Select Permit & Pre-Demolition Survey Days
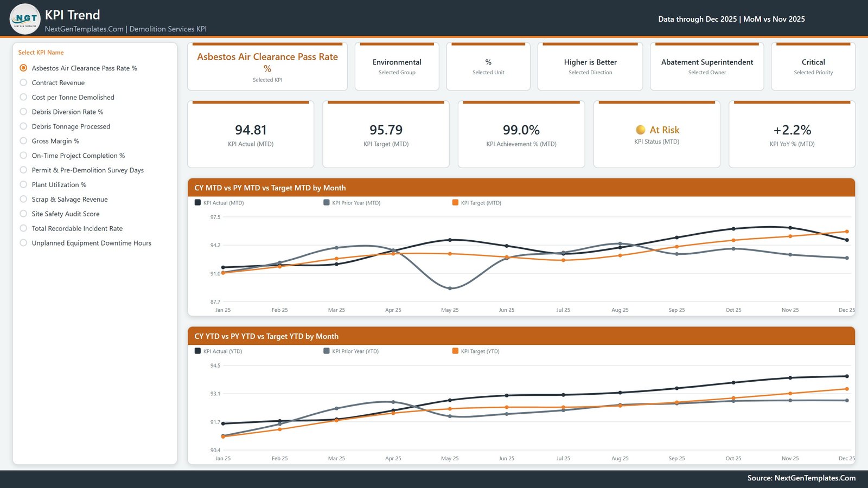868x488 pixels. pos(23,170)
